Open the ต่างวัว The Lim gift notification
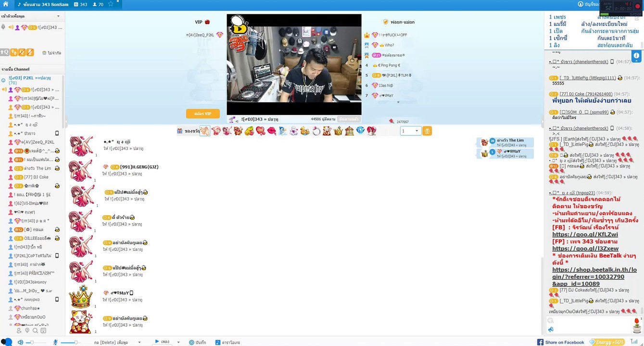Screen dimensions: 644x346 pos(505,142)
